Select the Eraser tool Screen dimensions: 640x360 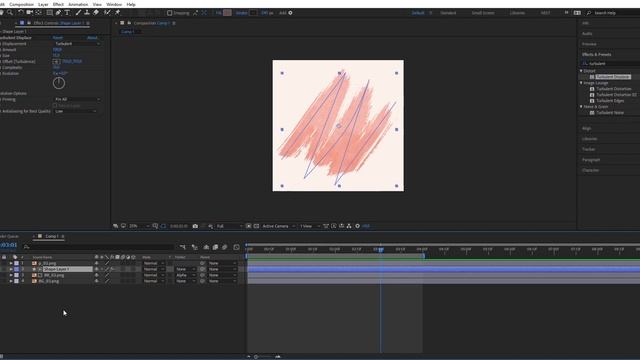point(96,13)
